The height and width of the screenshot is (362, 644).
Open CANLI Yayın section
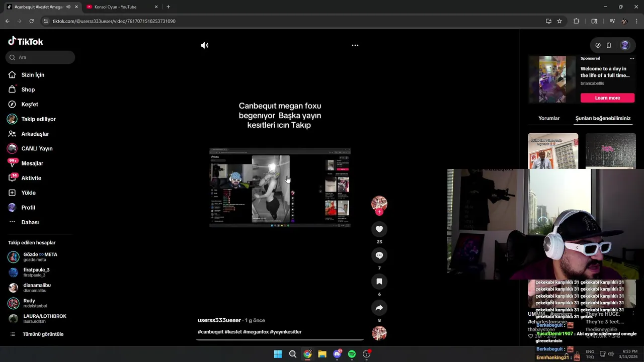(x=37, y=148)
